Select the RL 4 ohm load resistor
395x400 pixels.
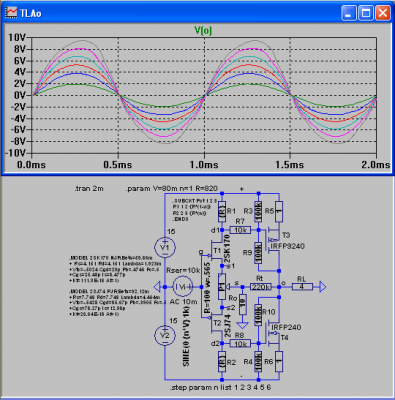(302, 287)
